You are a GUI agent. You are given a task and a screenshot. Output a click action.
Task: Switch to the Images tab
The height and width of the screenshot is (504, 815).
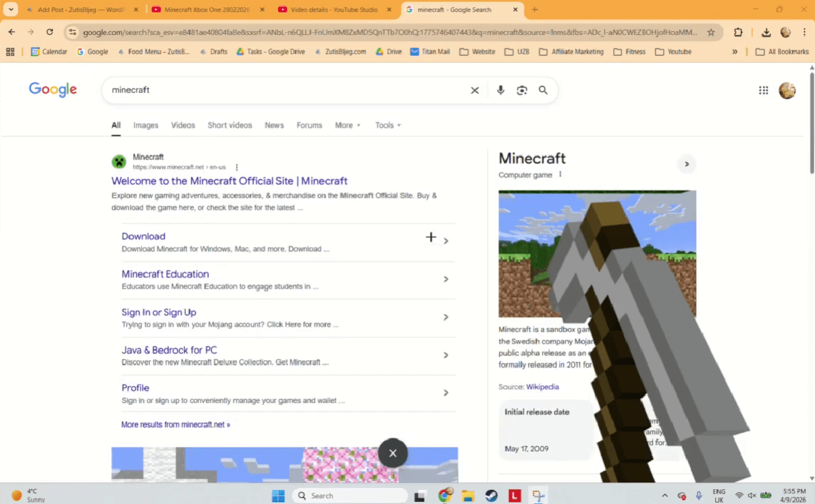click(146, 125)
